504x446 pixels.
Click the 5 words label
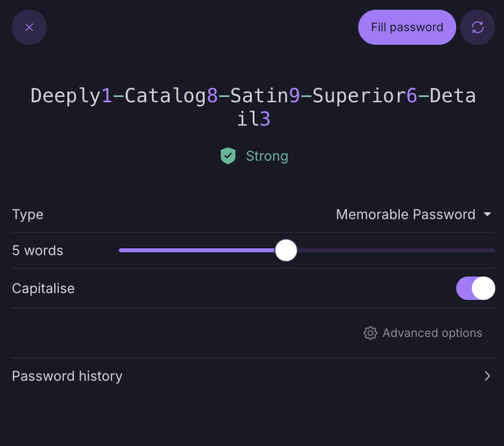(37, 251)
